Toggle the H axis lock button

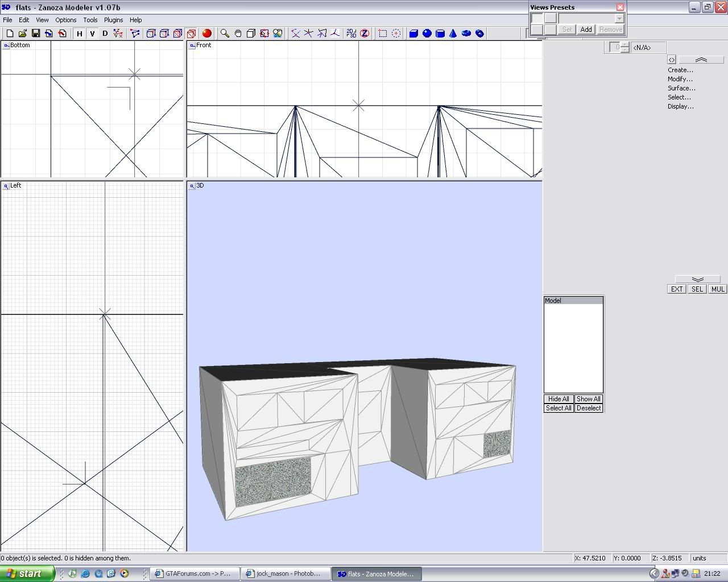click(80, 34)
